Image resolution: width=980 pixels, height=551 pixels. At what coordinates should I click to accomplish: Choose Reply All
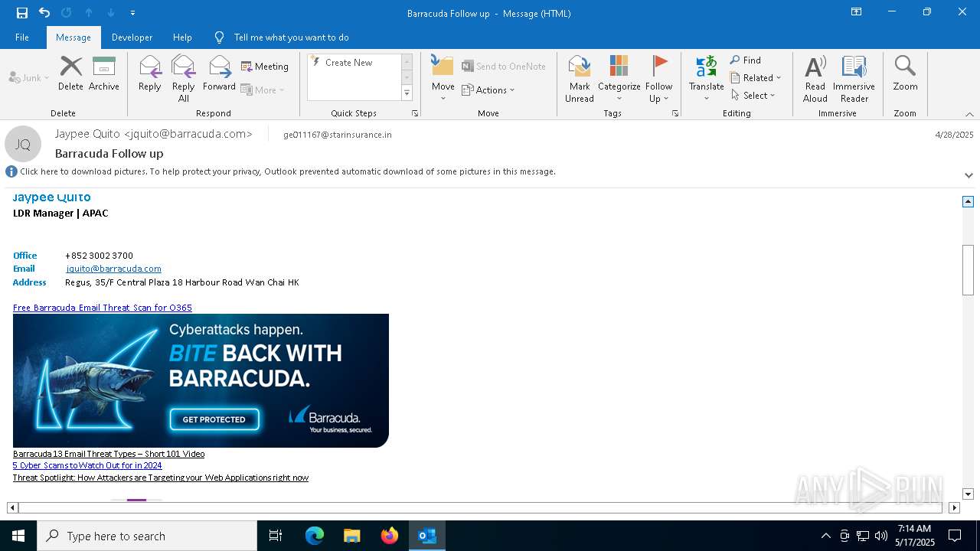click(184, 78)
